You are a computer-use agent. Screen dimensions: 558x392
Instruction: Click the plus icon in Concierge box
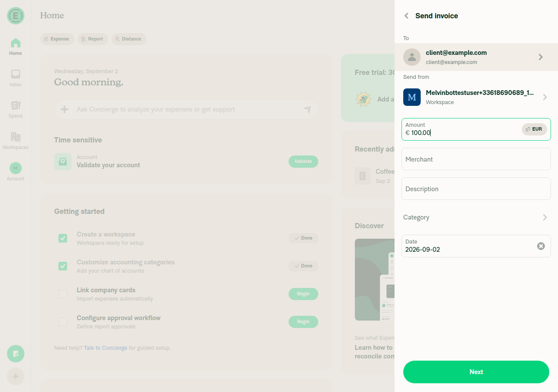(65, 109)
